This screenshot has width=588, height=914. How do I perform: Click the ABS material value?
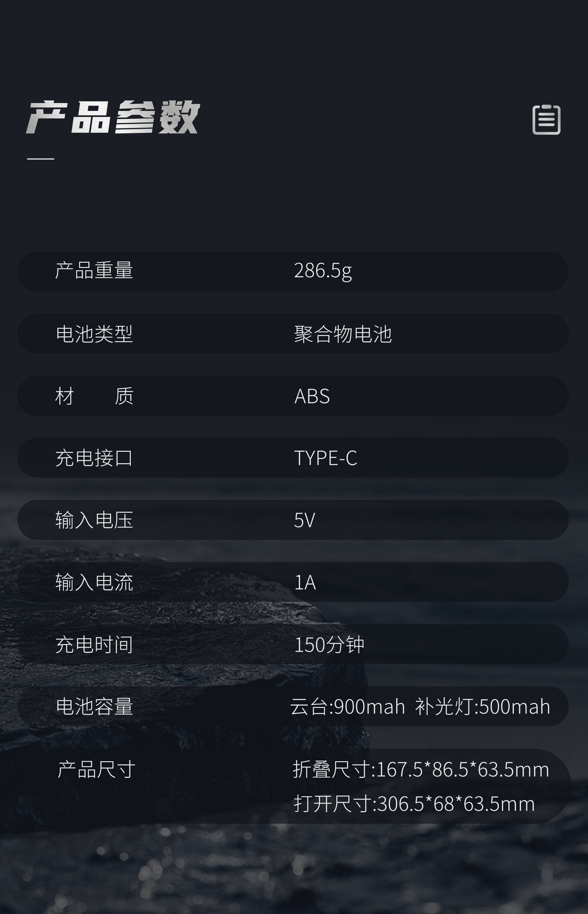pos(312,396)
